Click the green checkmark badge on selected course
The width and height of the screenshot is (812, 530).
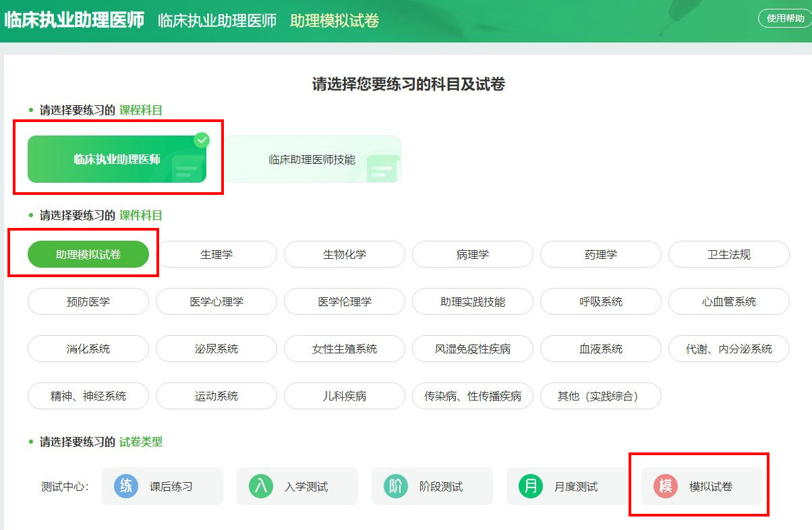pos(202,141)
